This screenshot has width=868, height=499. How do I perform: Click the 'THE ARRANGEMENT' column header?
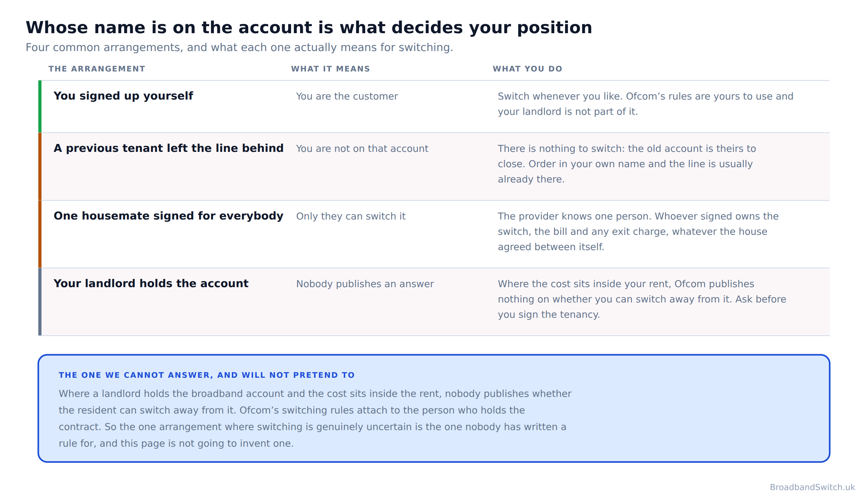click(97, 69)
